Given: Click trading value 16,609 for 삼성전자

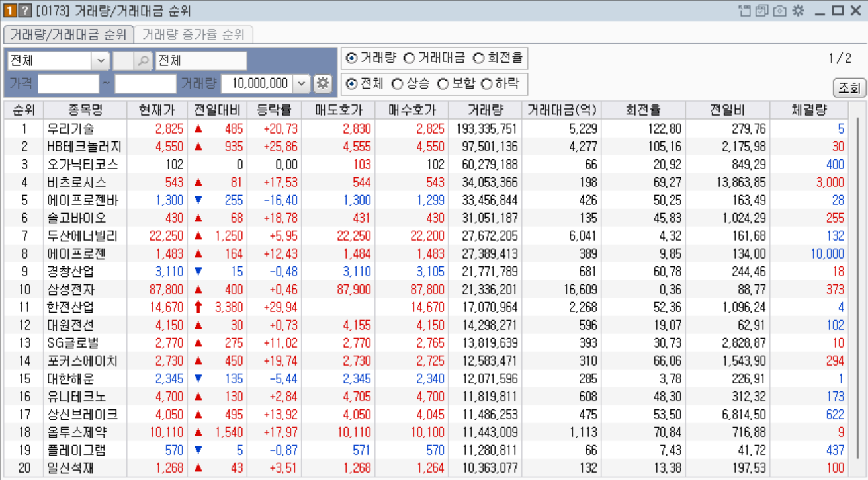Looking at the screenshot, I should click(580, 290).
